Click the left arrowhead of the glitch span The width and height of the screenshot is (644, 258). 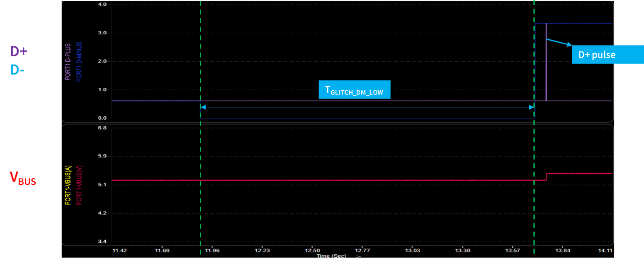click(x=203, y=107)
